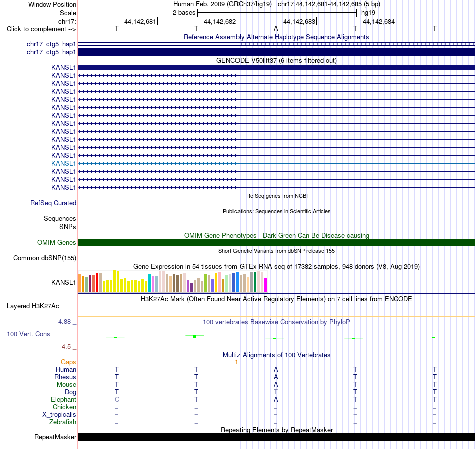Click the '100 Vert. Cons' label

pyautogui.click(x=28, y=334)
